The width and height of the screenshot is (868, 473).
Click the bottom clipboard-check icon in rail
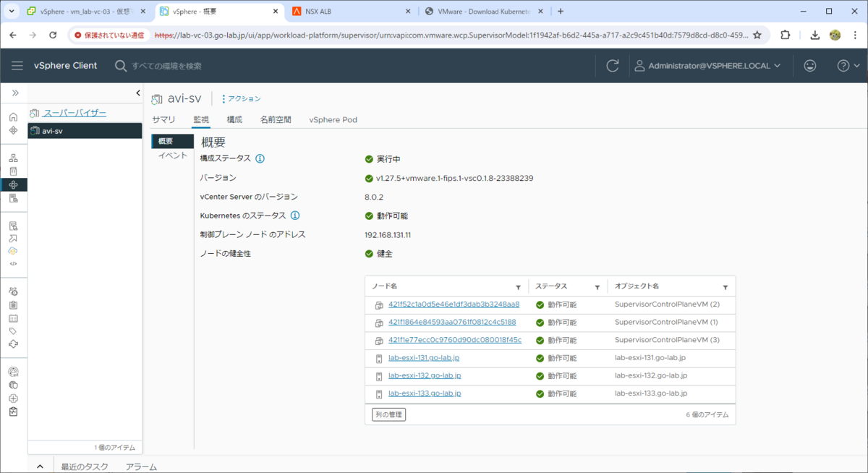pos(13,412)
